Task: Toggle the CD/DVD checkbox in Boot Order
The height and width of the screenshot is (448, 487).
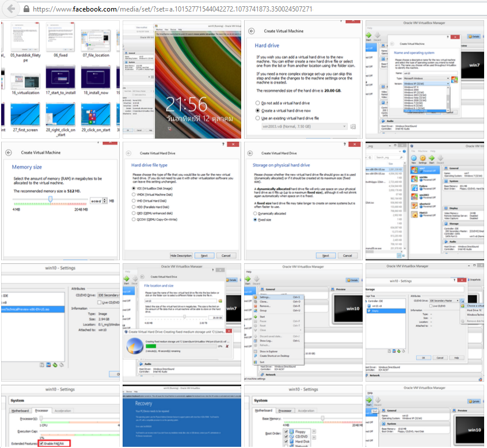Action: (x=286, y=436)
